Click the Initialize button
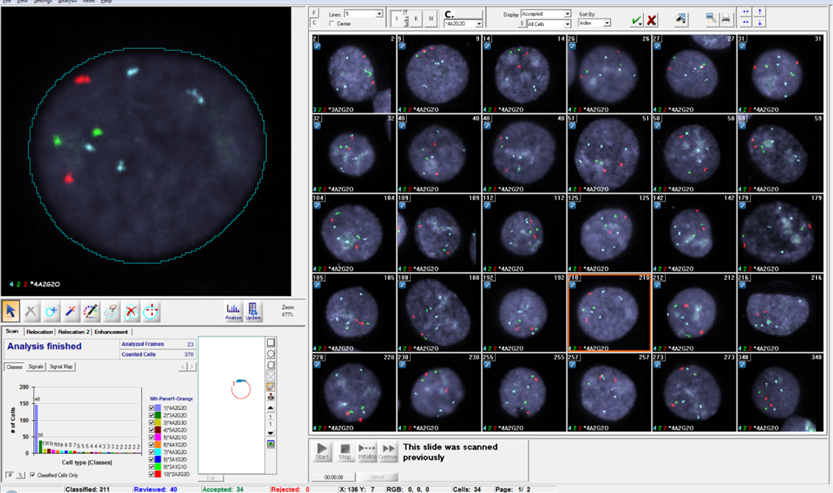 (367, 450)
